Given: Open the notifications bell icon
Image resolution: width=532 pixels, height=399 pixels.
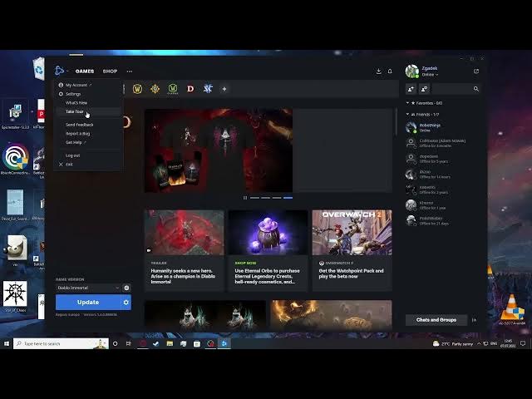Looking at the screenshot, I should (x=390, y=71).
